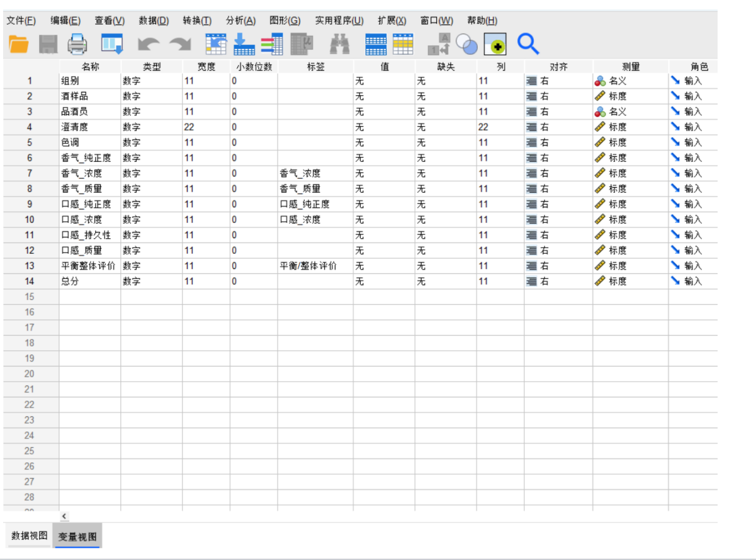Select row header number 4
This screenshot has width=756, height=560.
[x=30, y=127]
